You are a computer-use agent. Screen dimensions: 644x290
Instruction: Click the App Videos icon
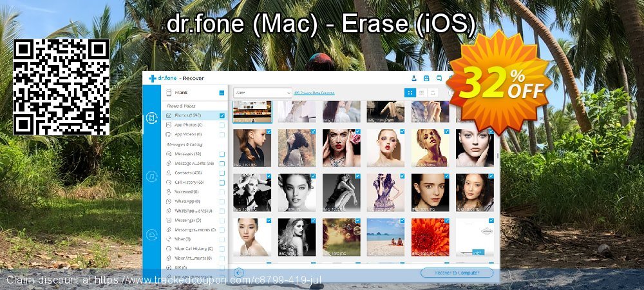tap(168, 134)
